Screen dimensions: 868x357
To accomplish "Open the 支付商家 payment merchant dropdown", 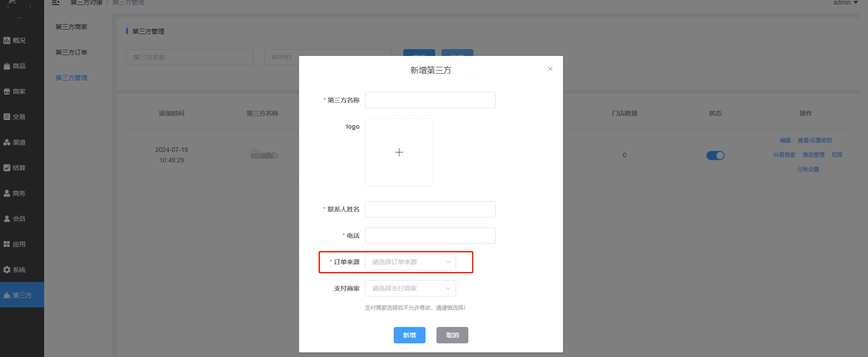I will click(x=410, y=288).
